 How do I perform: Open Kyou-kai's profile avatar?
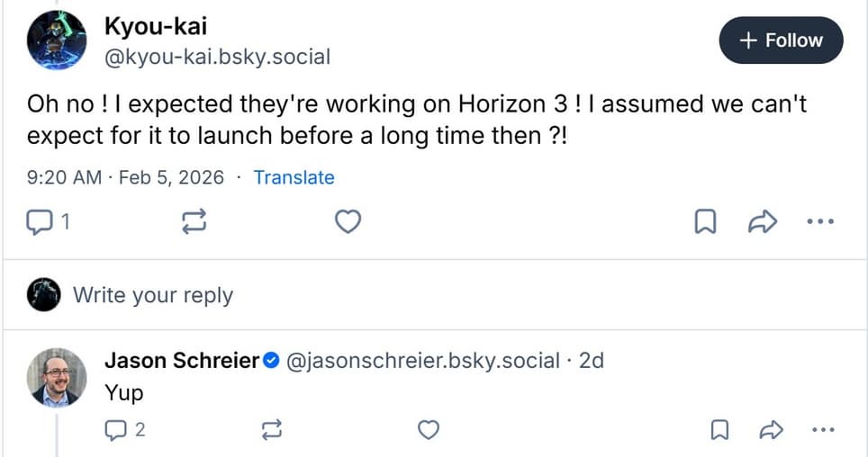point(57,40)
